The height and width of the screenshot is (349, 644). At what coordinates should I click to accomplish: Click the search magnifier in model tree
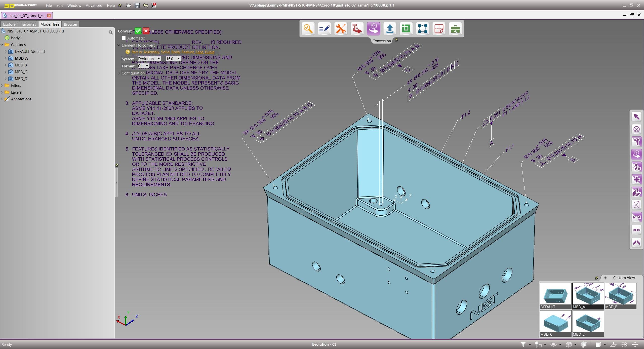point(110,32)
